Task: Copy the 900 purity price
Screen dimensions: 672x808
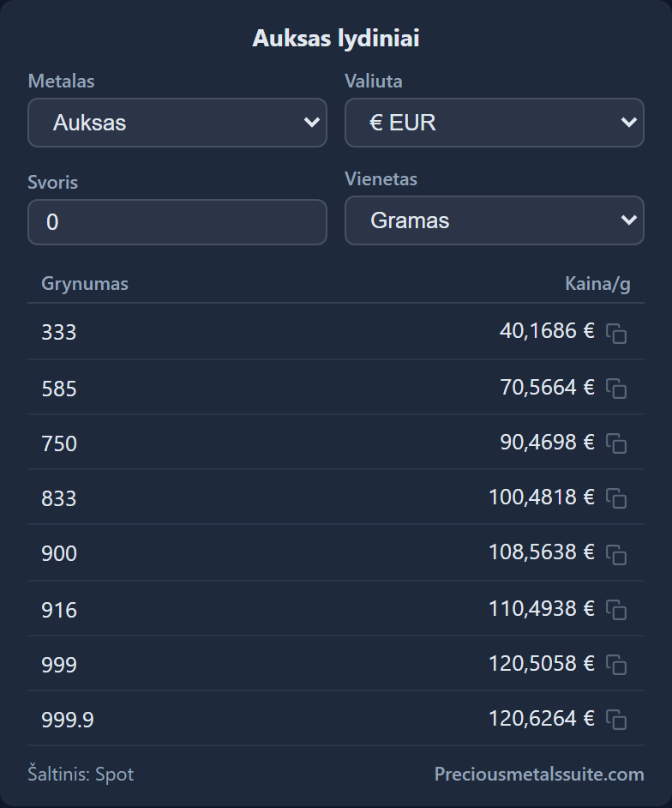Action: coord(616,554)
